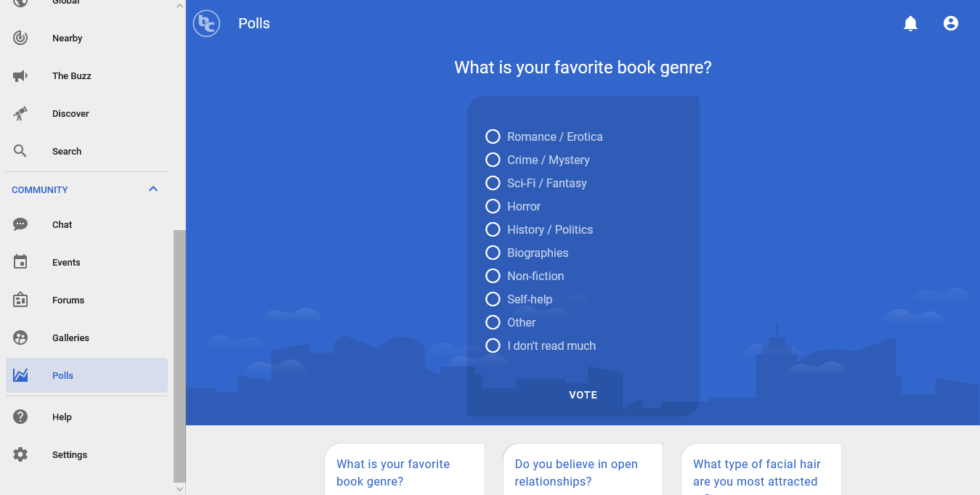This screenshot has height=495, width=980.
Task: Open the notifications bell icon
Action: click(910, 23)
